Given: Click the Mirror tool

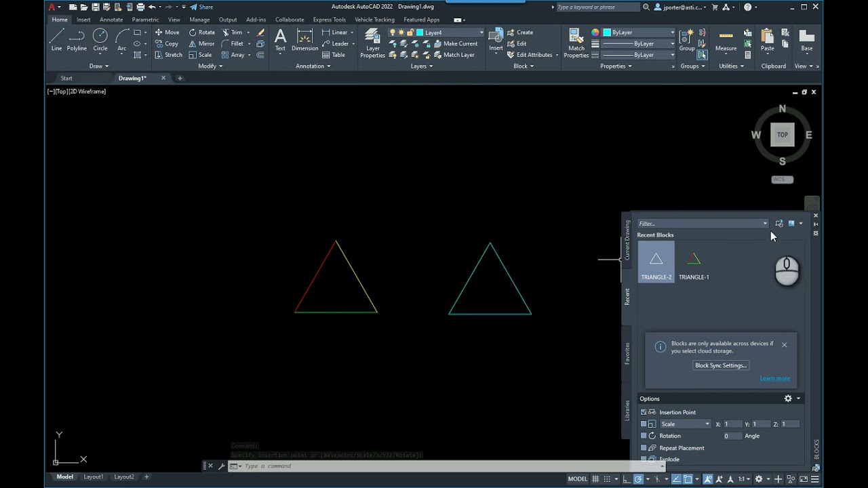Looking at the screenshot, I should (x=201, y=43).
